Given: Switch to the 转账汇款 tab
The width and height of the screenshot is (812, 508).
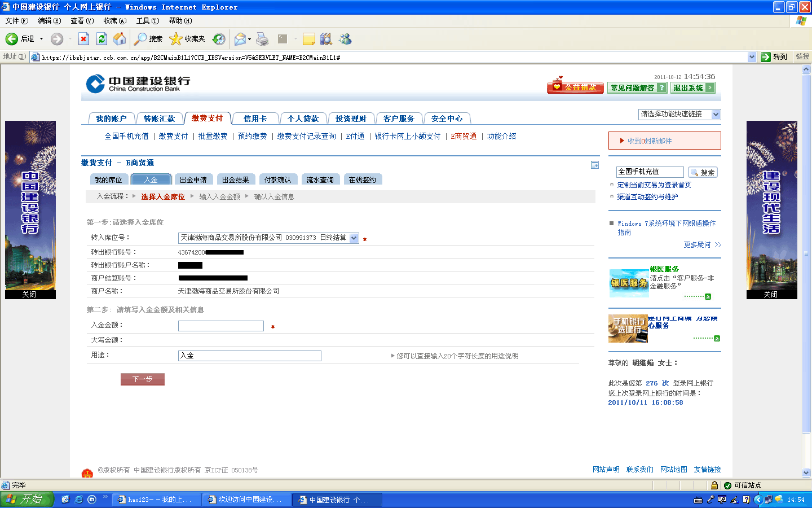Looking at the screenshot, I should click(159, 119).
